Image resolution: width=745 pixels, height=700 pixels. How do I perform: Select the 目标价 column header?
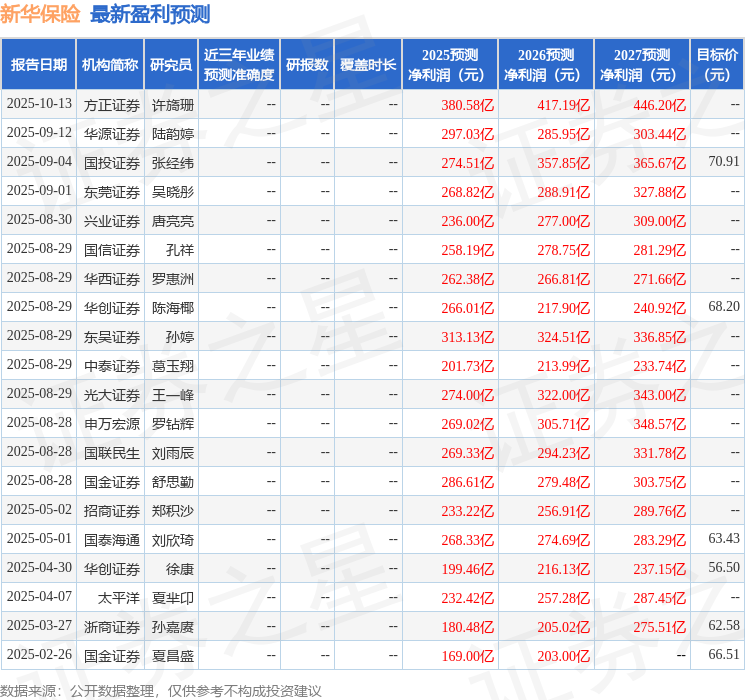point(717,65)
